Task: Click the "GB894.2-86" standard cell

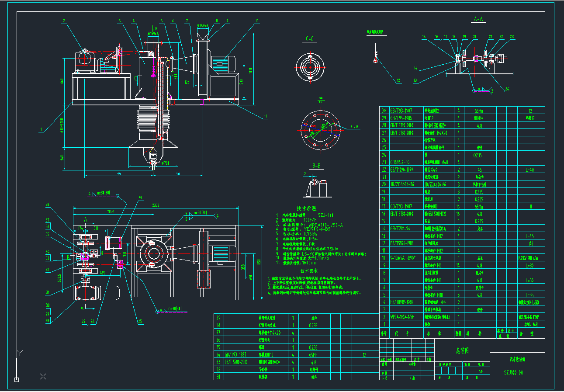Action: click(x=400, y=162)
